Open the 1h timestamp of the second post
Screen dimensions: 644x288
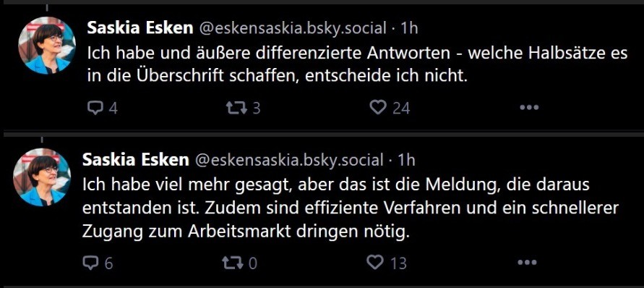click(406, 160)
